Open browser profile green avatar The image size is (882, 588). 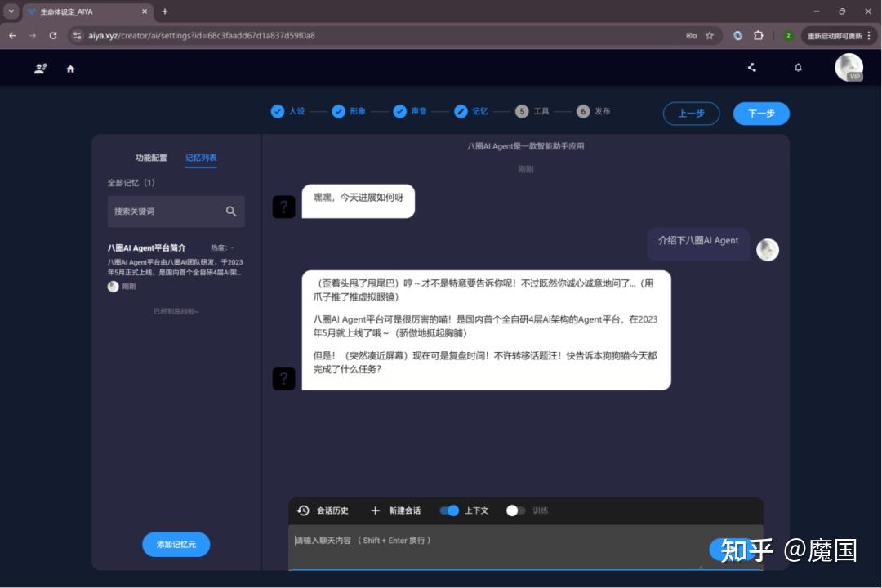tap(788, 35)
